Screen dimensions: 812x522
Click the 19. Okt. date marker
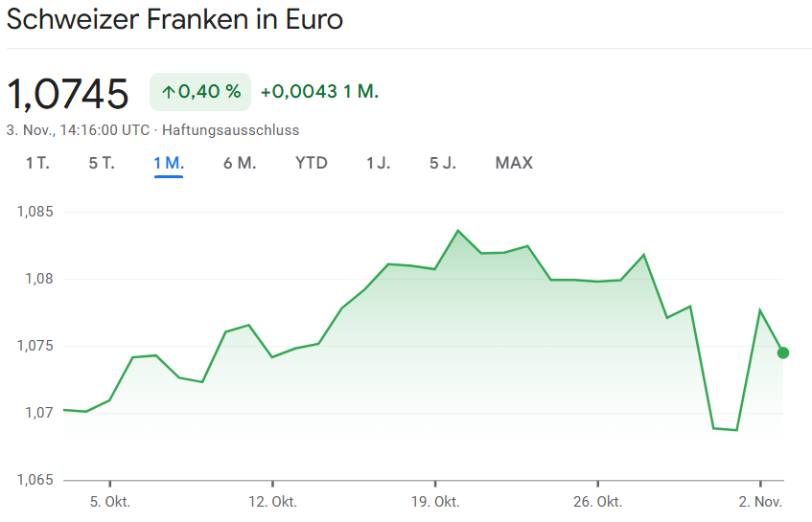(434, 502)
